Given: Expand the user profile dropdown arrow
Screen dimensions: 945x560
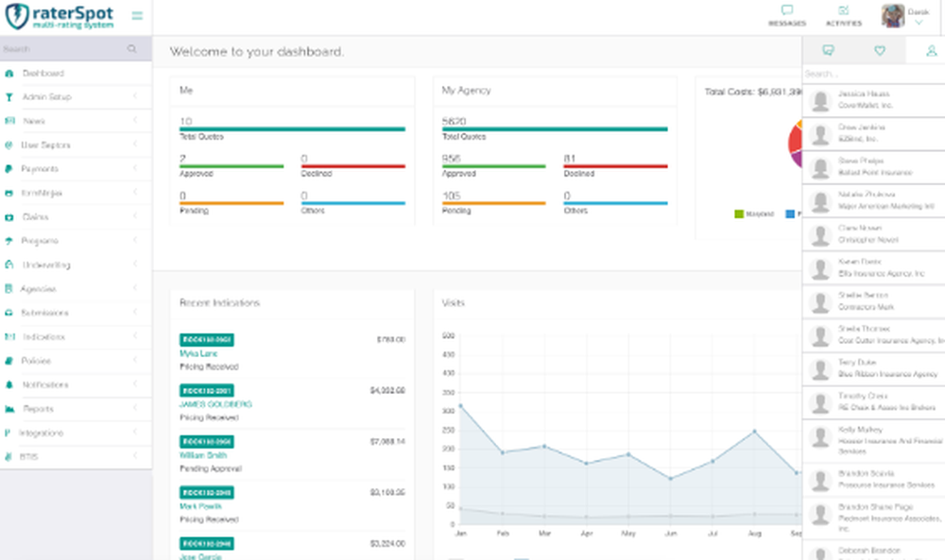Looking at the screenshot, I should click(919, 23).
